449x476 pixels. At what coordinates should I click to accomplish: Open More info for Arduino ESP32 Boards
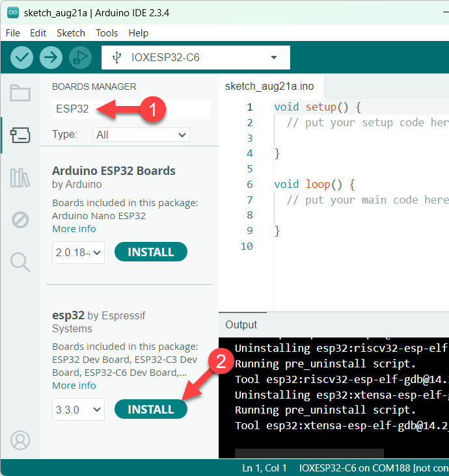(74, 229)
